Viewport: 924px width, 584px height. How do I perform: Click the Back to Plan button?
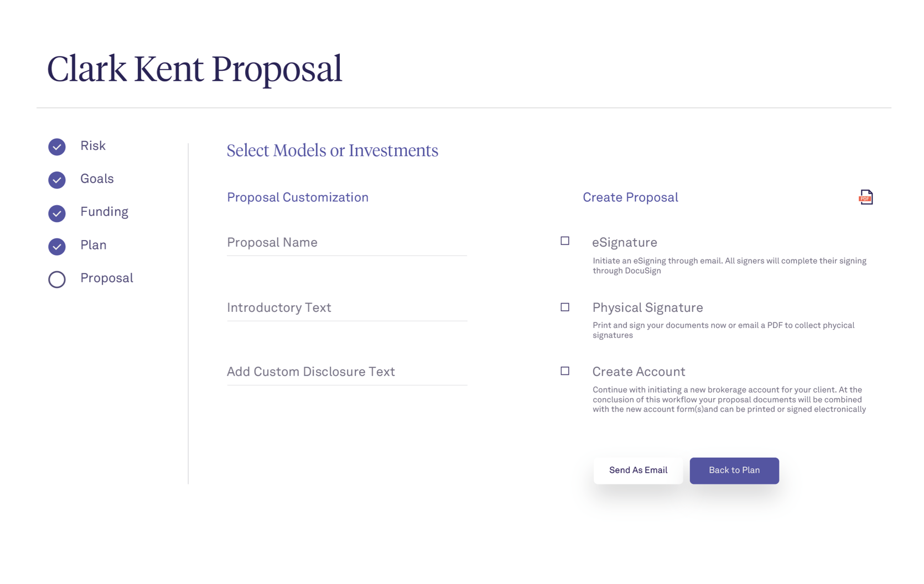734,471
